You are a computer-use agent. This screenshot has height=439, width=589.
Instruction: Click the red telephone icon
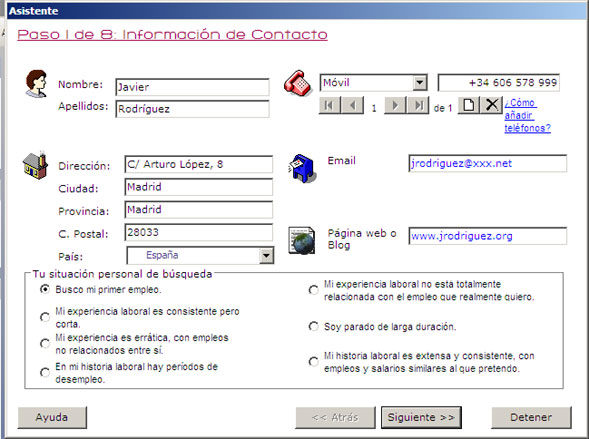coord(298,83)
